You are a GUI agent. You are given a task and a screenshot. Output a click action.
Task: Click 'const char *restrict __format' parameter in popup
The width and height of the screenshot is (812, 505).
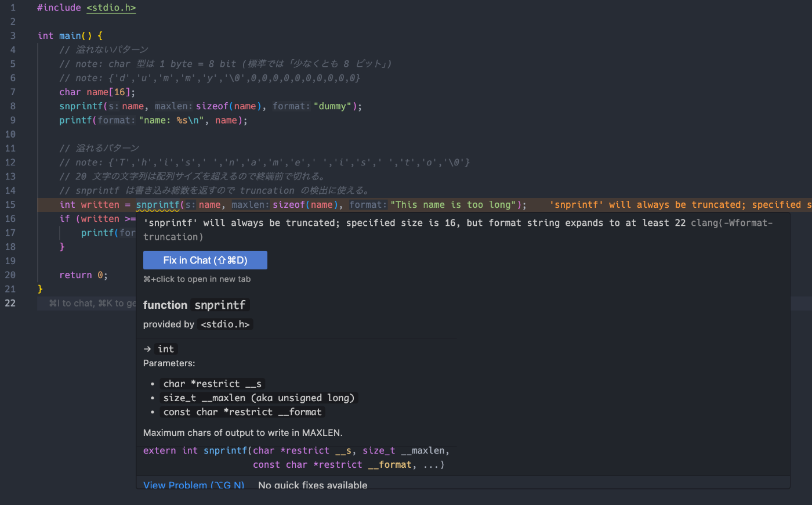[242, 412]
